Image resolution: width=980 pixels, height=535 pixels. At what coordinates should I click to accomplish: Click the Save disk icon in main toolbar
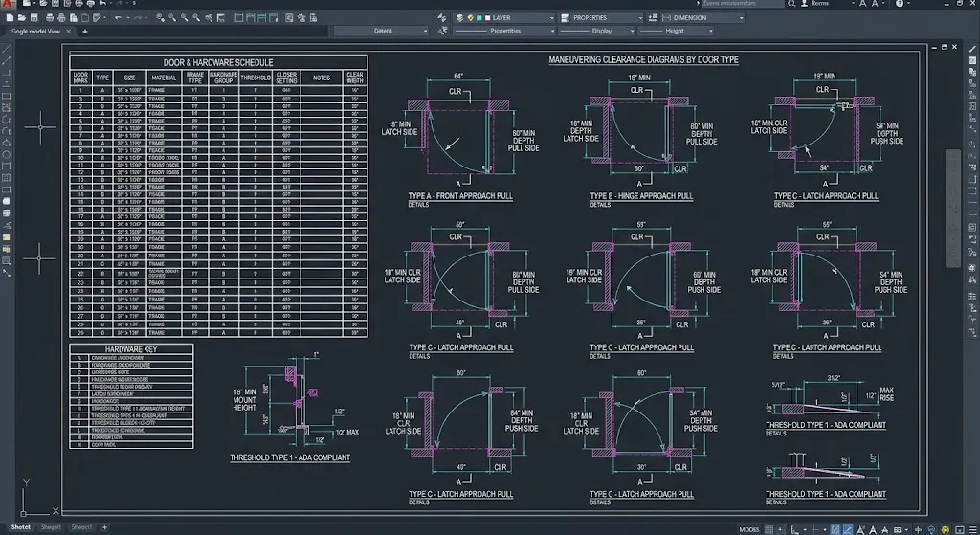(33, 17)
